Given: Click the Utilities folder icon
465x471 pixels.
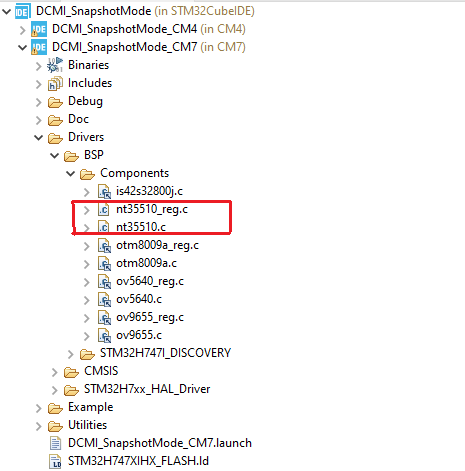Looking at the screenshot, I should (55, 426).
